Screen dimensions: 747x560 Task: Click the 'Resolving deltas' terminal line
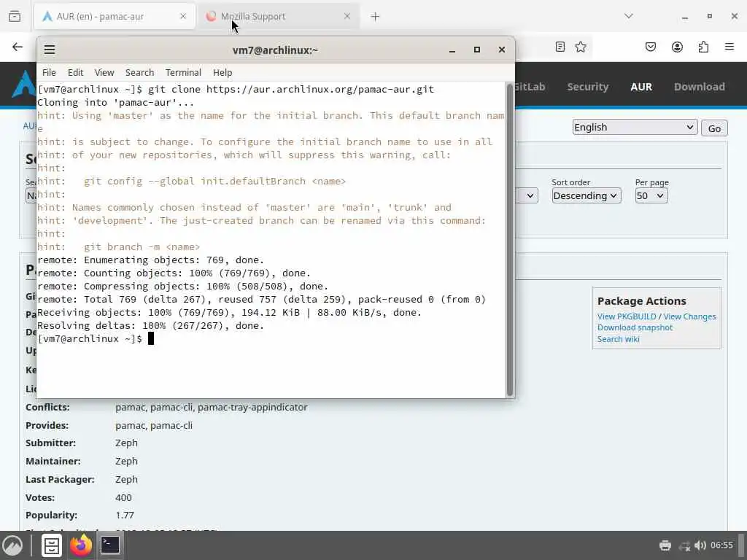pos(150,326)
